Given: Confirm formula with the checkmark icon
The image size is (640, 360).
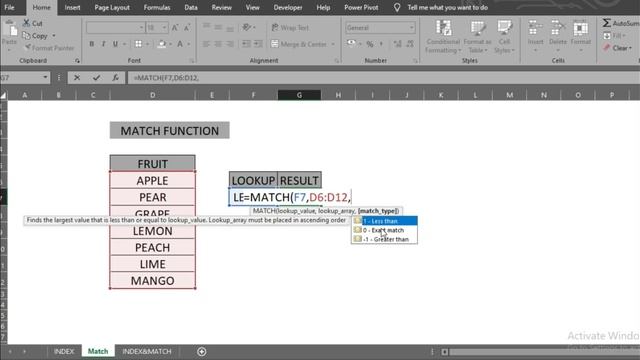Looking at the screenshot, I should [x=96, y=78].
